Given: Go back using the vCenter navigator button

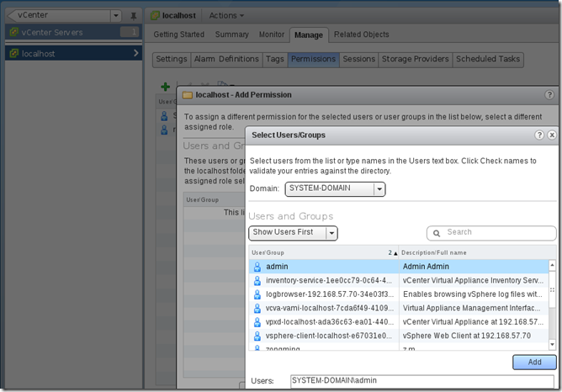Looking at the screenshot, I should 58,15.
